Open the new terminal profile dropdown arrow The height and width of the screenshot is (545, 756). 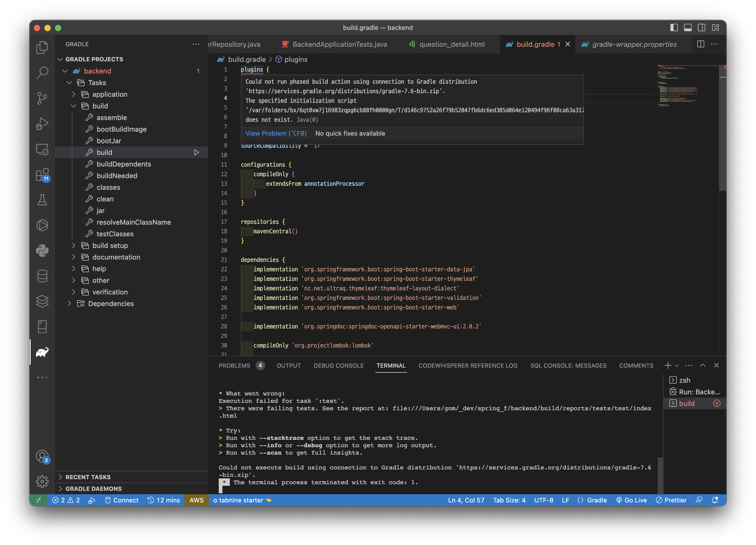tap(677, 366)
